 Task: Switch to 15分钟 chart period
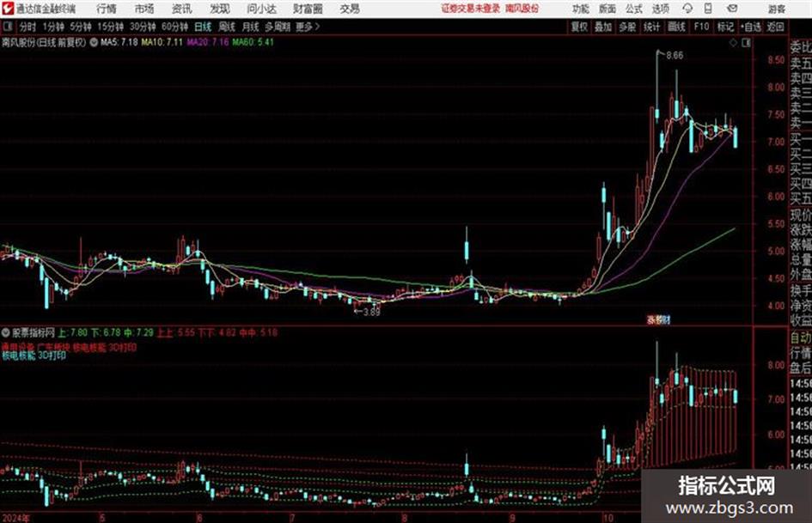pyautogui.click(x=110, y=27)
